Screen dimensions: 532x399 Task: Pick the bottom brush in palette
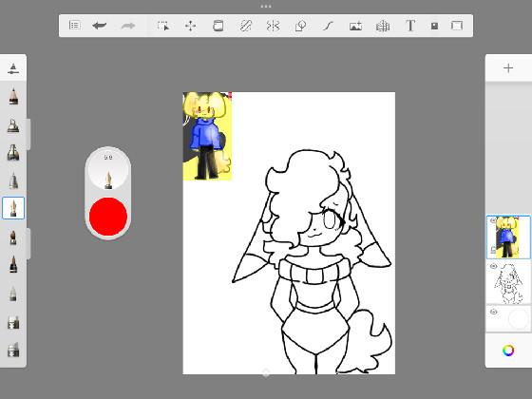(x=13, y=350)
